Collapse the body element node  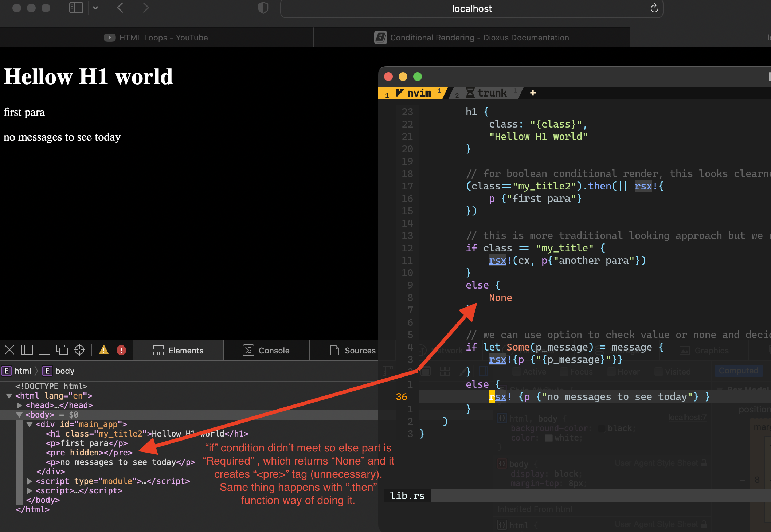point(19,415)
